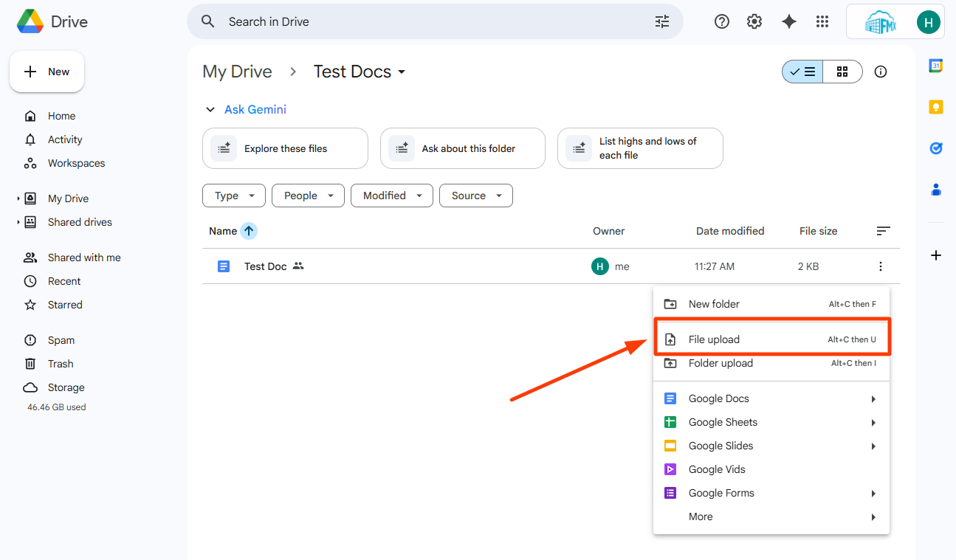
Task: Click the Explore these files suggestion
Action: click(x=285, y=148)
